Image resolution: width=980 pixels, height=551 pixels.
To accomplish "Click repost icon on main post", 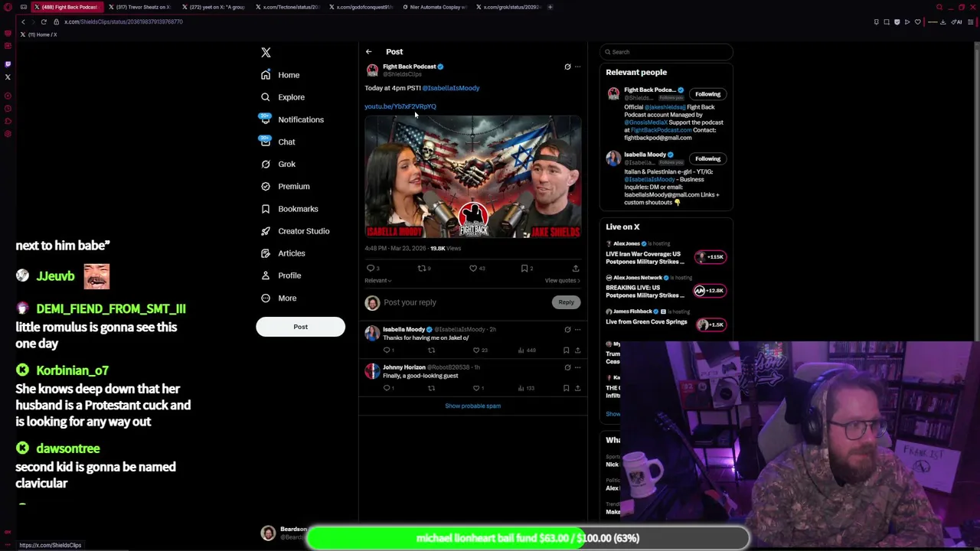I will click(x=423, y=269).
